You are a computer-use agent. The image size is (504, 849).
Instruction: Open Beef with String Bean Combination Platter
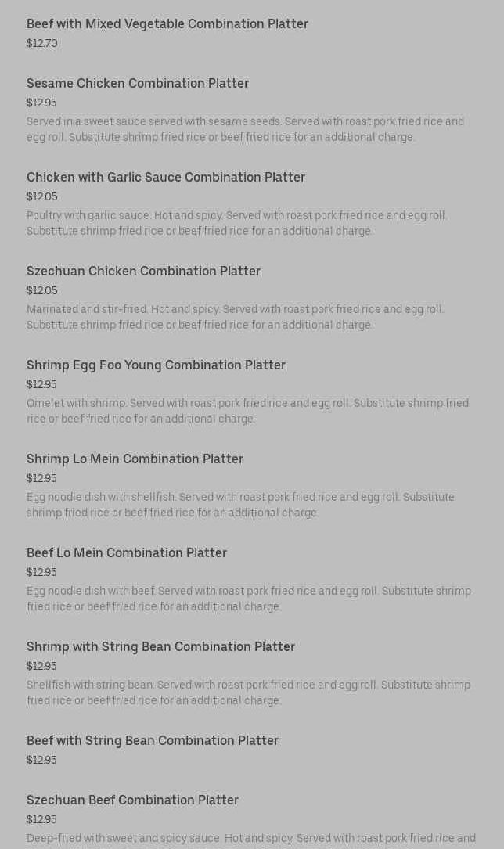[152, 741]
